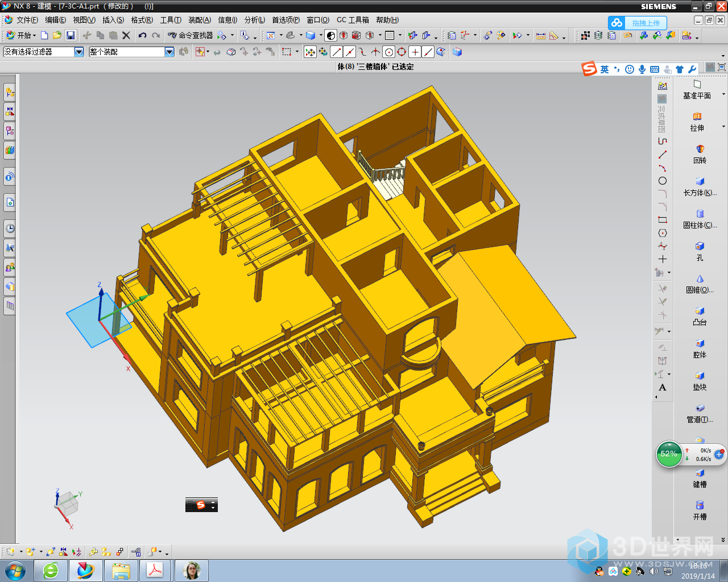Toggle point on curve snap
Image resolution: width=728 pixels, height=582 pixels.
click(428, 52)
